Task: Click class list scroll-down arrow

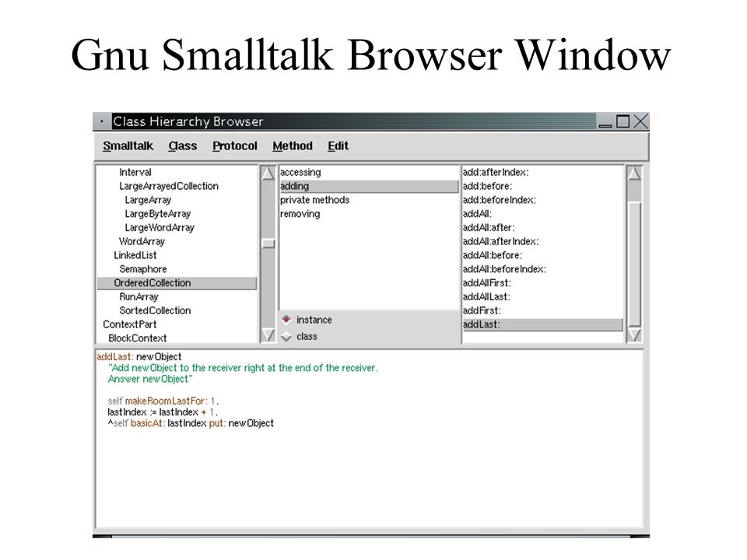Action: pos(268,334)
